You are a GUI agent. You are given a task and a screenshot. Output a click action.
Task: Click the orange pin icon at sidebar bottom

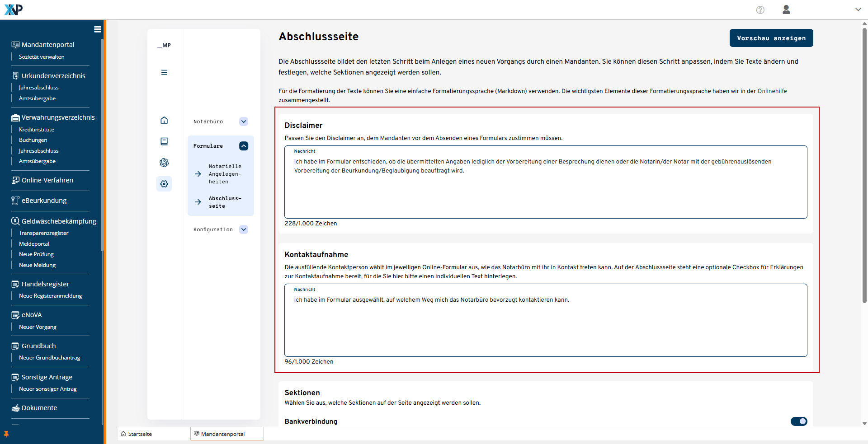(x=6, y=434)
